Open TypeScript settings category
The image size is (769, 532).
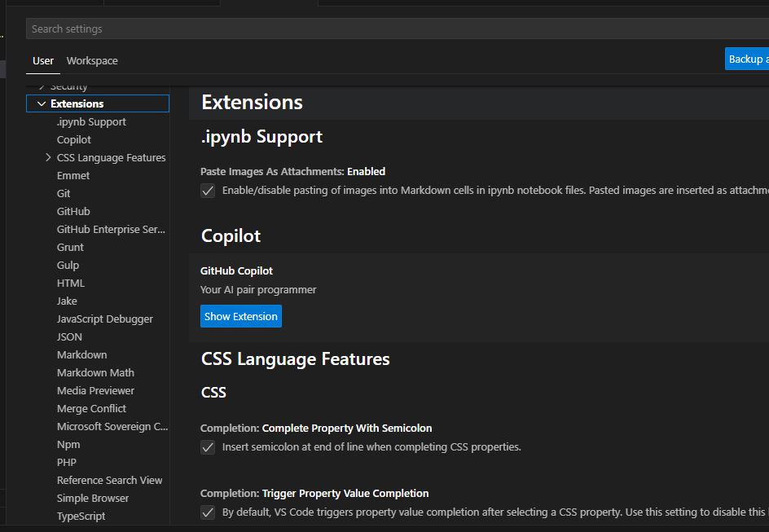pos(81,517)
